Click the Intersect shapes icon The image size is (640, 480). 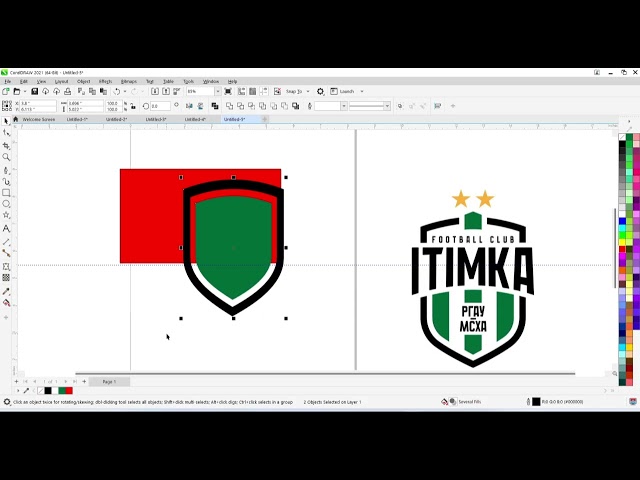[251, 106]
